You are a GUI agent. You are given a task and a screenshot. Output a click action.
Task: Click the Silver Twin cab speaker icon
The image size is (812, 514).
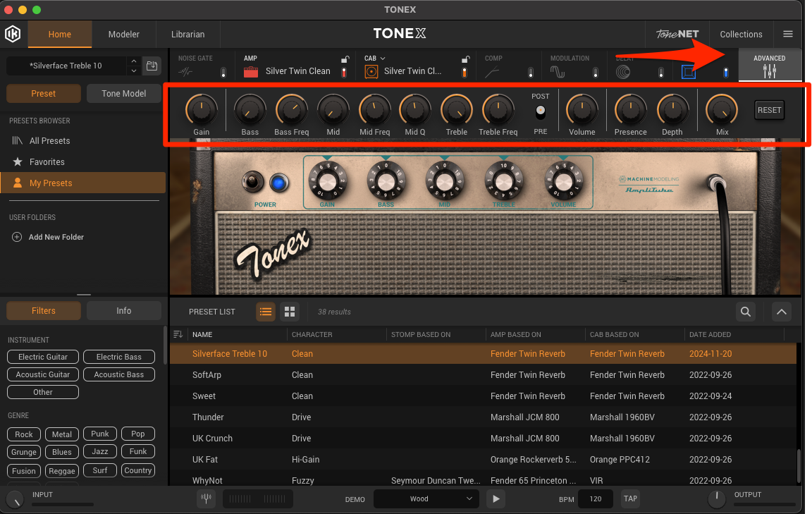tap(371, 71)
